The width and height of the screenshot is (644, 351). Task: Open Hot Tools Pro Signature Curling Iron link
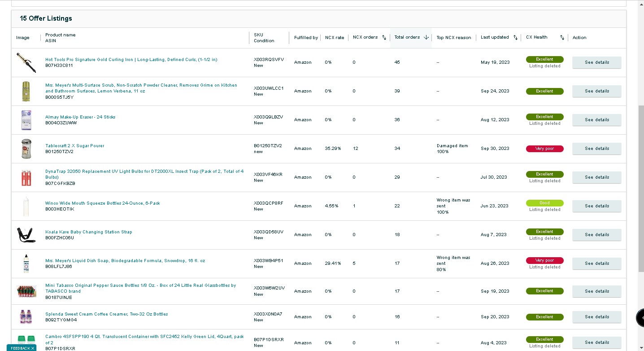coord(131,60)
